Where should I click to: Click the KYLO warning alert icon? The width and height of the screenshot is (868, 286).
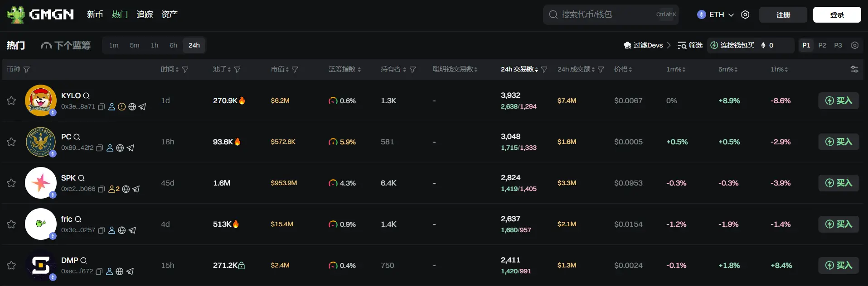pyautogui.click(x=122, y=107)
